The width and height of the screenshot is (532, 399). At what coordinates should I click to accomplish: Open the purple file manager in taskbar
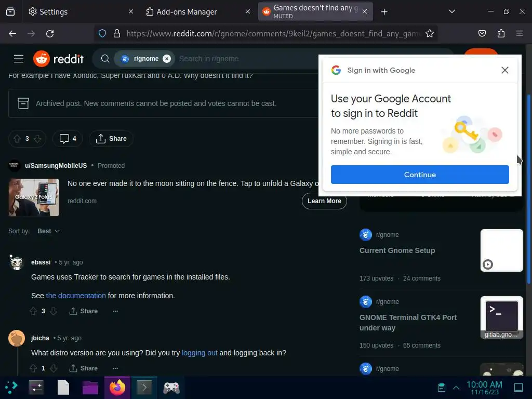coord(90,388)
